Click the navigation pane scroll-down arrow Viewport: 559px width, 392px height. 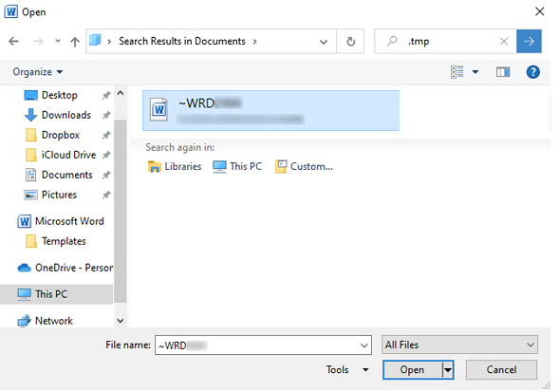[121, 321]
